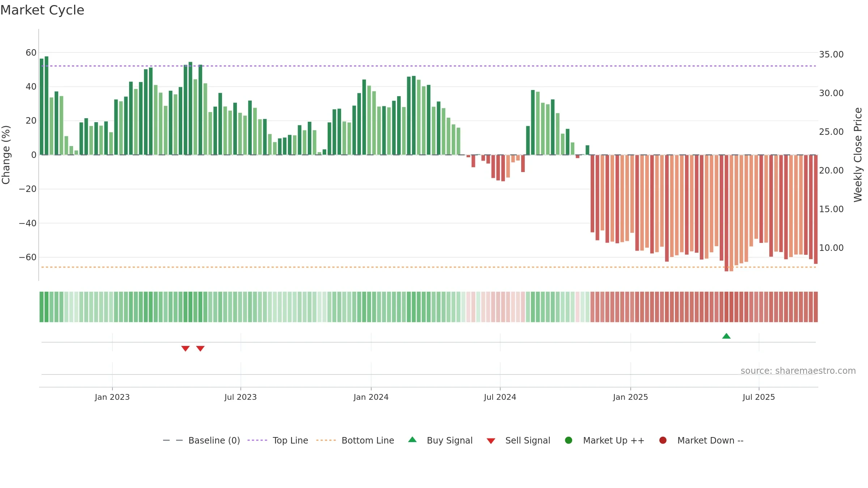This screenshot has width=868, height=488.
Task: Click the '30.00' price axis value
Action: (831, 93)
